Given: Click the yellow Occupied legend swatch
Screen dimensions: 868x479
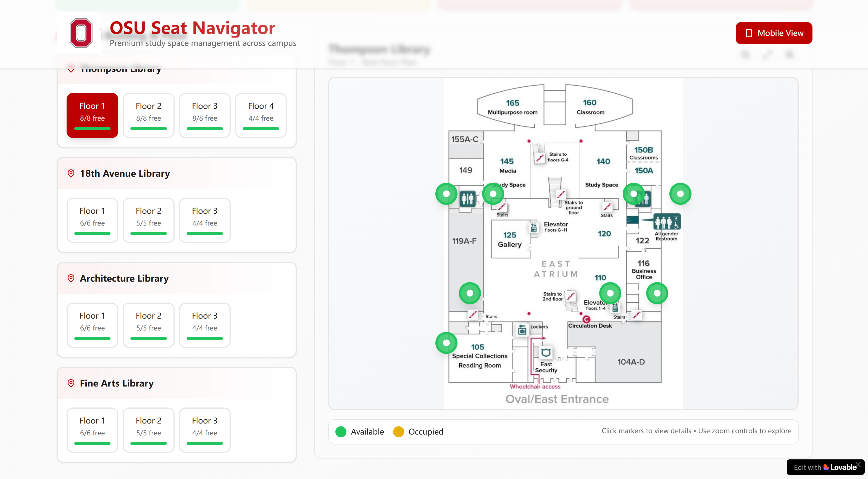Looking at the screenshot, I should click(x=398, y=432).
